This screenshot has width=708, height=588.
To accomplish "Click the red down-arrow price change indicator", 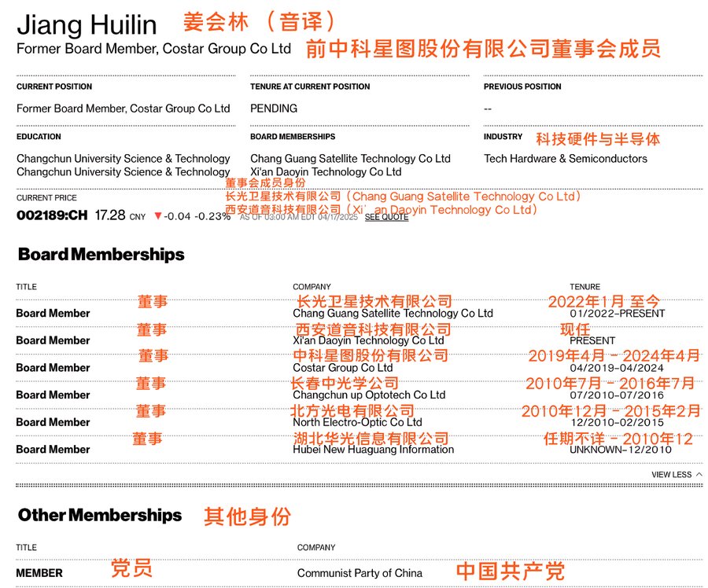I will (157, 216).
